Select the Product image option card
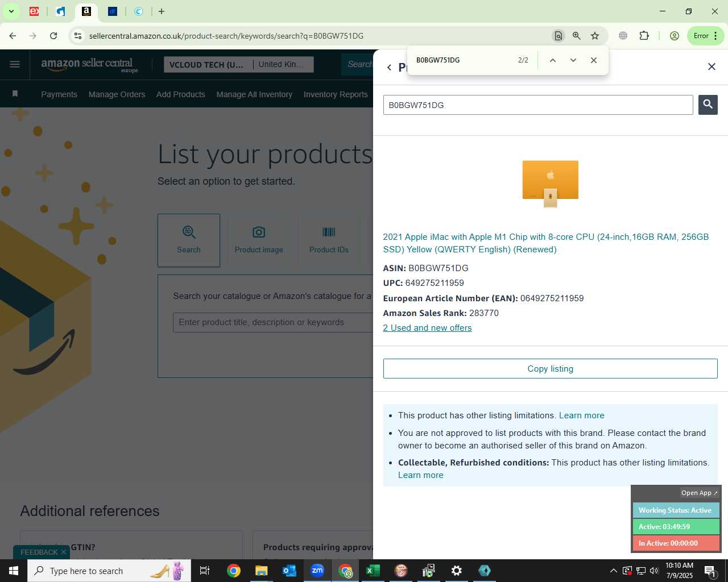Image resolution: width=728 pixels, height=582 pixels. click(x=259, y=240)
